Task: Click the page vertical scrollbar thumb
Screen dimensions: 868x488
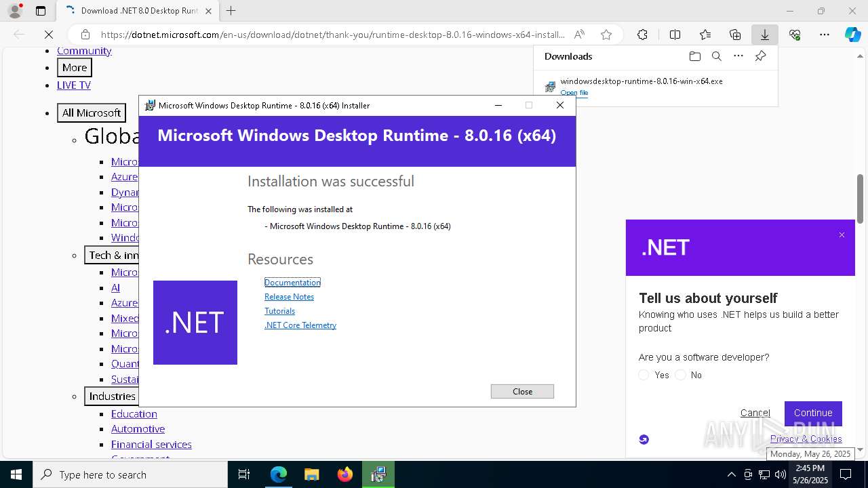Action: [860, 199]
